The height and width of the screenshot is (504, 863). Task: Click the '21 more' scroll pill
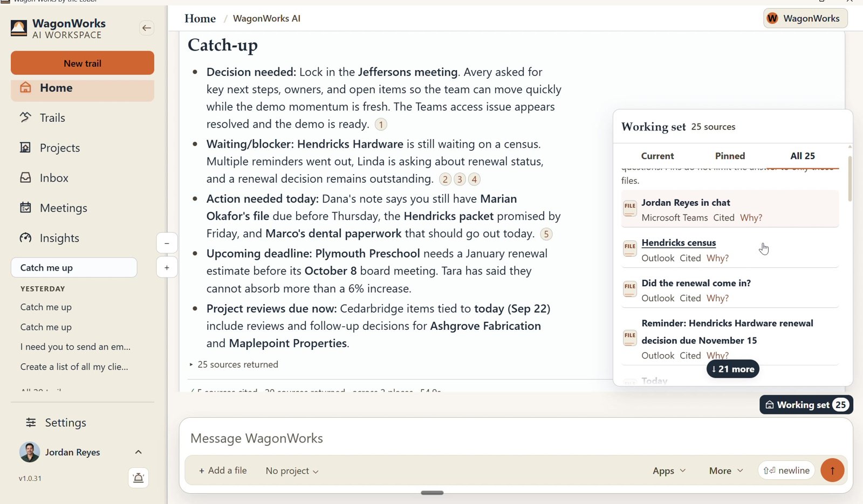[x=732, y=369]
